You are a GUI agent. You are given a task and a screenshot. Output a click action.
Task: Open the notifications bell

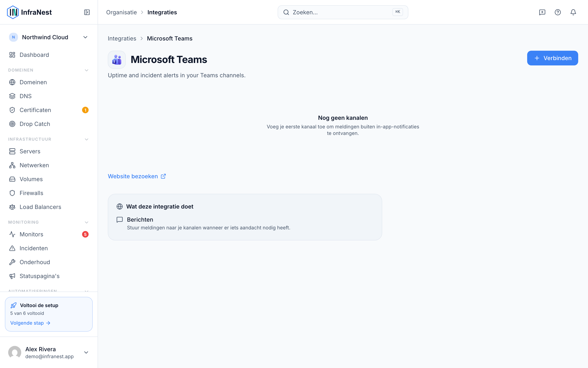(573, 12)
